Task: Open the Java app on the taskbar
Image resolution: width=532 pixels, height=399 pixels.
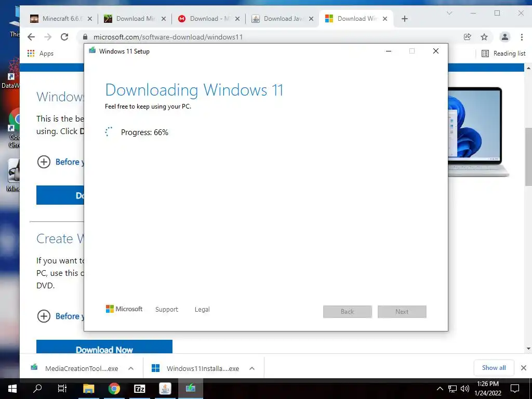Action: coord(165,389)
